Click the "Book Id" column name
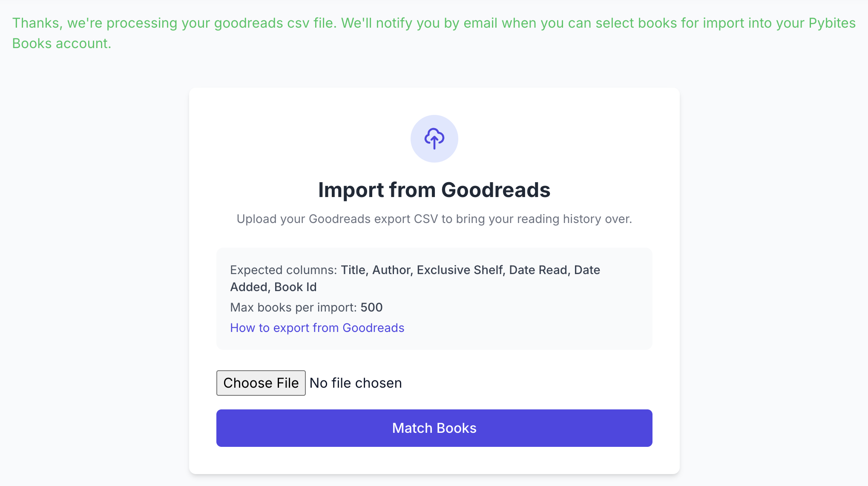Screen dimensions: 868x486 point(296,287)
